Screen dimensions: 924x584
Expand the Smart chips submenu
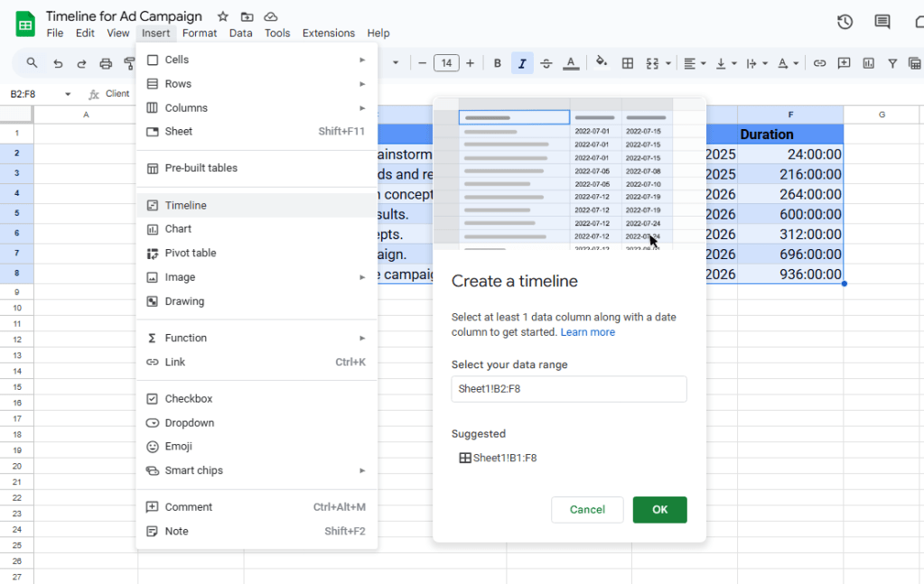click(x=256, y=470)
